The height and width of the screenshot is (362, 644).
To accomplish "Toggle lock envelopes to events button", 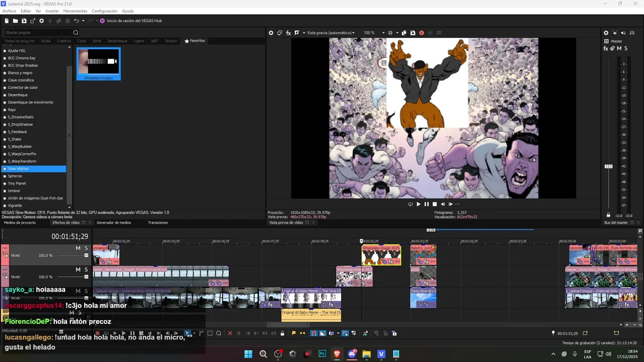I will click(x=345, y=333).
